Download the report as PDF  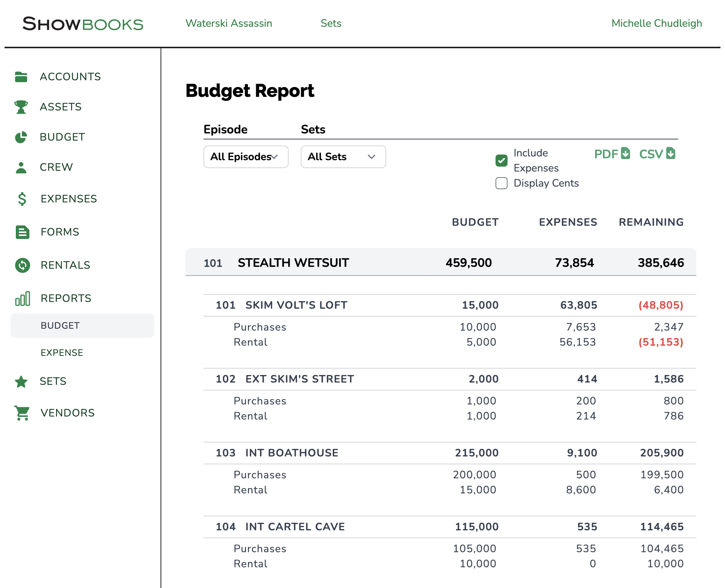pyautogui.click(x=612, y=154)
